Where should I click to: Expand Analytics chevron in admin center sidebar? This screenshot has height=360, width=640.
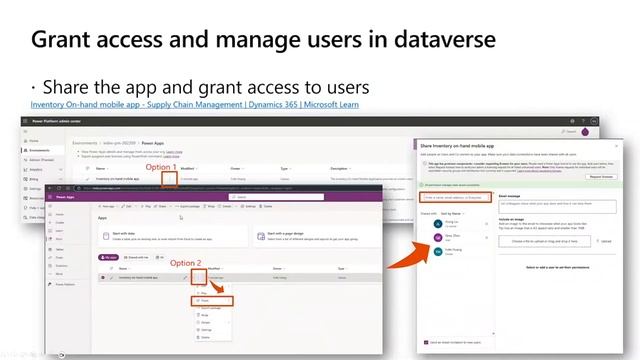click(61, 169)
